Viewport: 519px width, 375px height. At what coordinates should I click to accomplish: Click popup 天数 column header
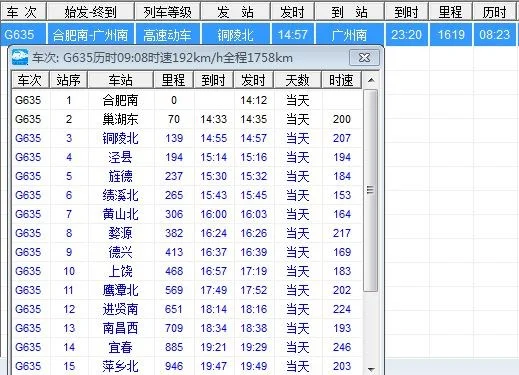coord(297,80)
